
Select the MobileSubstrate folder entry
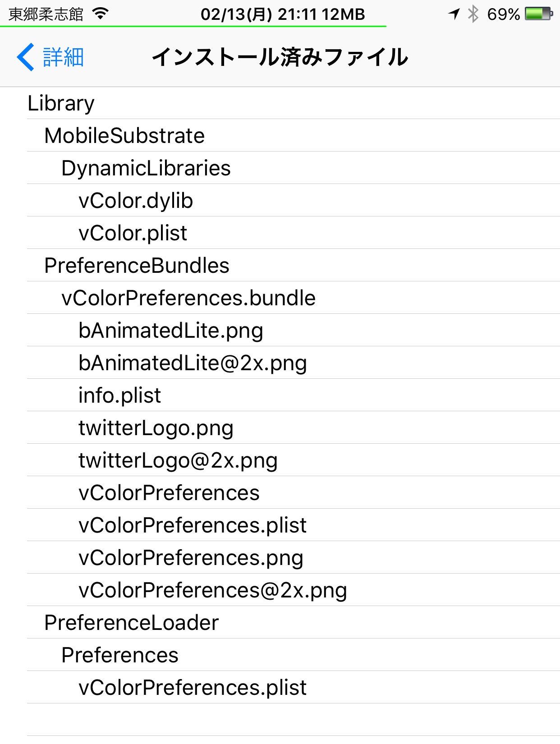[x=294, y=136]
